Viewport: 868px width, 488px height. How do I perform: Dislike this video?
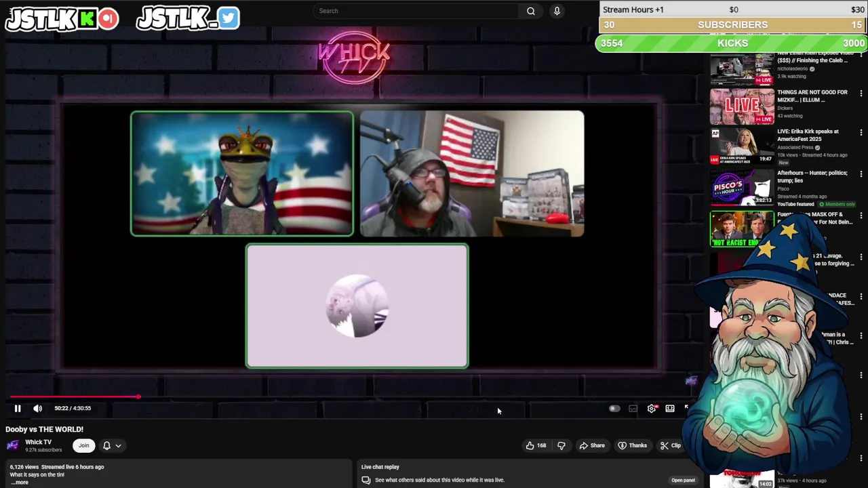(x=561, y=445)
